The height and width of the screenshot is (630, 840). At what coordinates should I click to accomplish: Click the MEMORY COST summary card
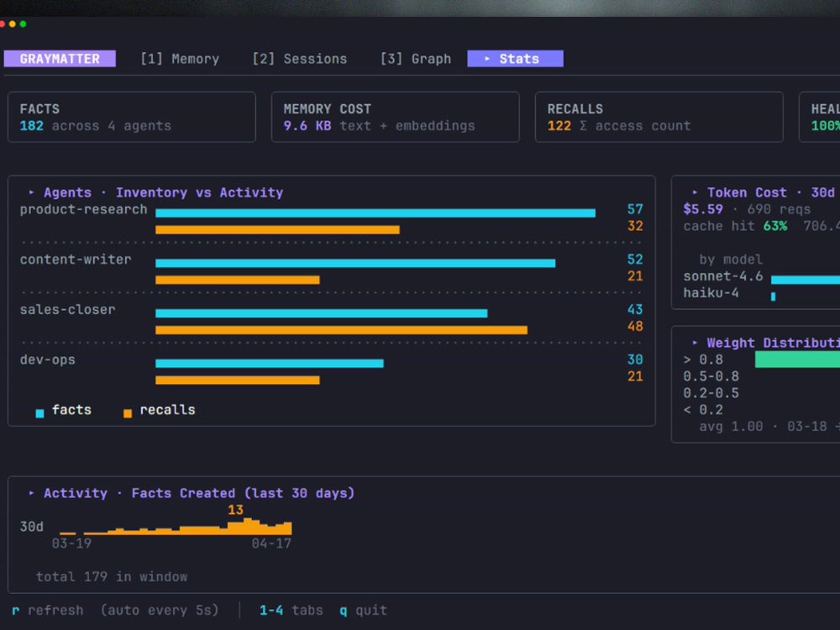coord(396,117)
